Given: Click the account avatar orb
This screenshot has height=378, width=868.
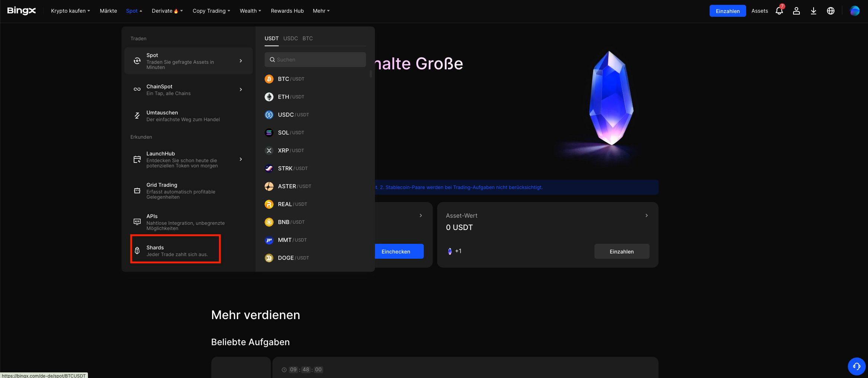Looking at the screenshot, I should click(855, 11).
